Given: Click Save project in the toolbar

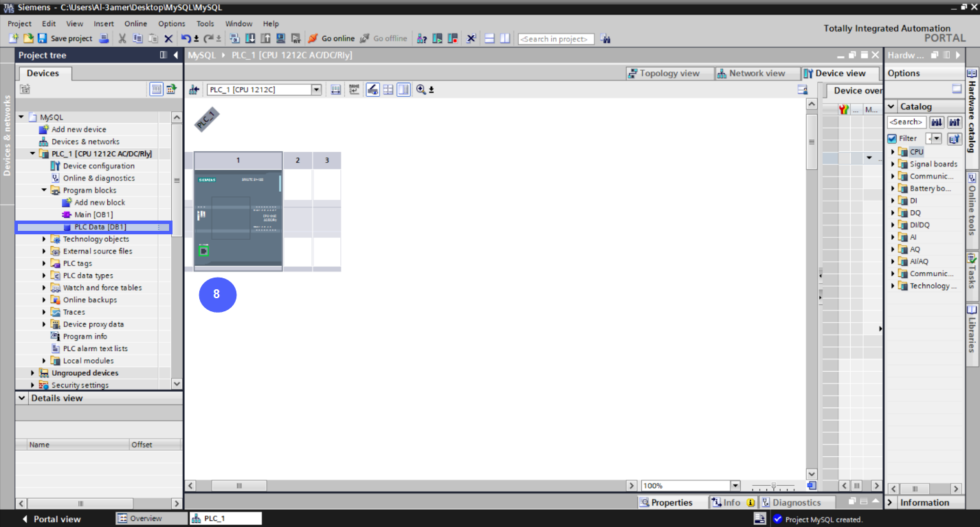Looking at the screenshot, I should tap(65, 38).
